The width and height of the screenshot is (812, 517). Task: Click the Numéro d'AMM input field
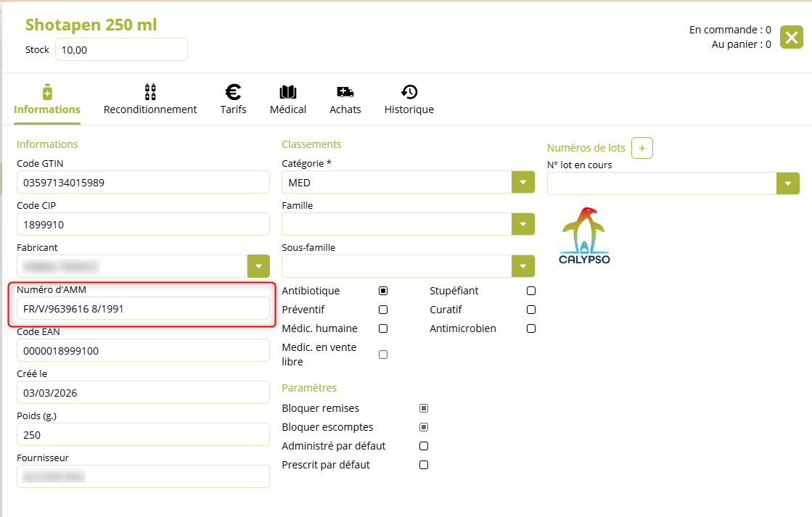(x=142, y=308)
